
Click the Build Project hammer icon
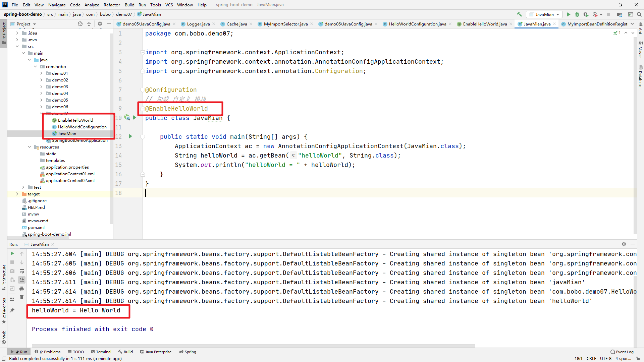[x=519, y=14]
